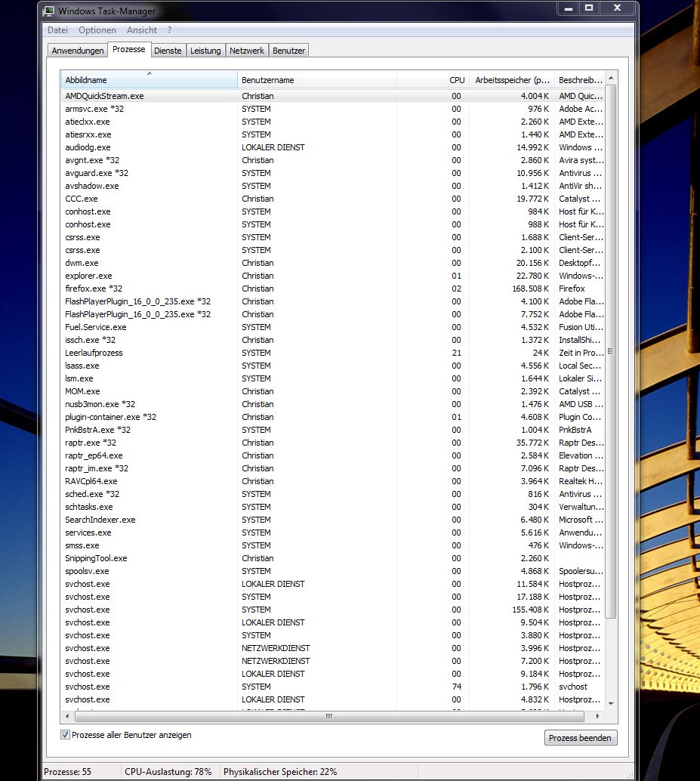Viewport: 700px width, 781px height.
Task: Click the 'Prozess beenden' button
Action: [580, 738]
